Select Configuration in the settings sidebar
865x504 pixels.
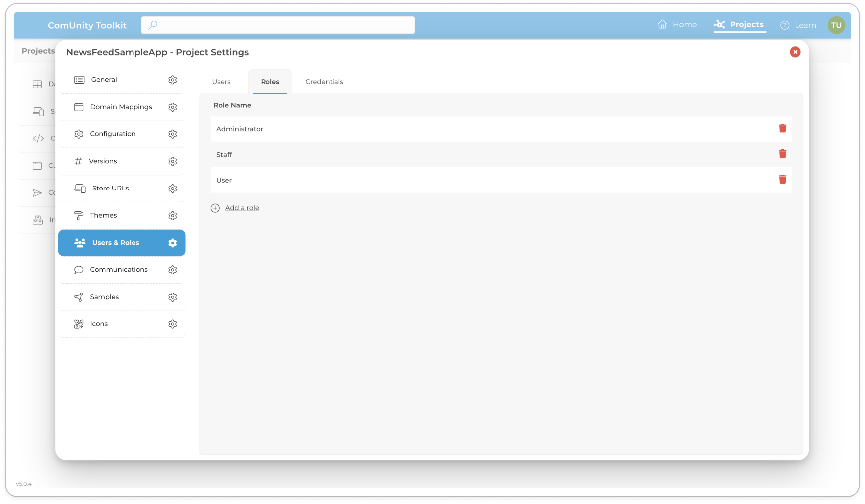pyautogui.click(x=113, y=134)
